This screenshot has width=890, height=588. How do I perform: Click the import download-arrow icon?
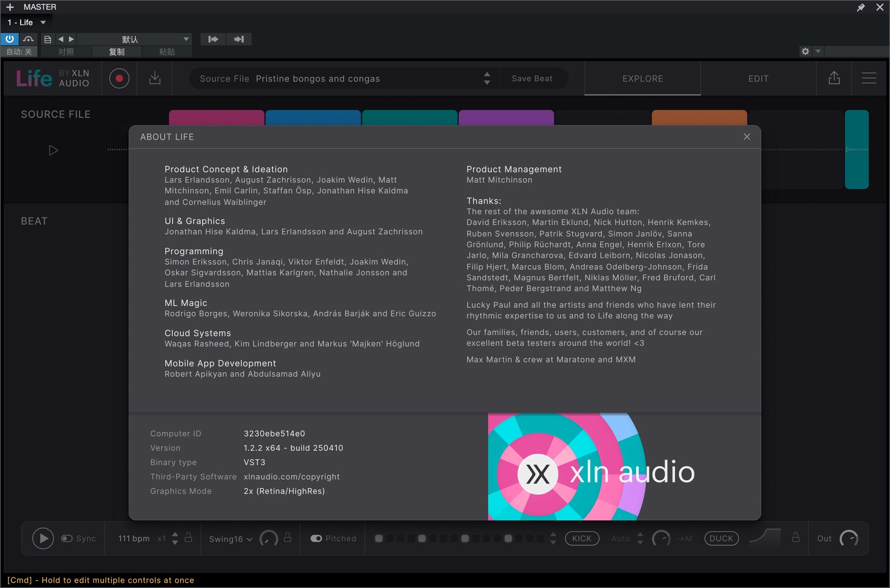pyautogui.click(x=155, y=78)
